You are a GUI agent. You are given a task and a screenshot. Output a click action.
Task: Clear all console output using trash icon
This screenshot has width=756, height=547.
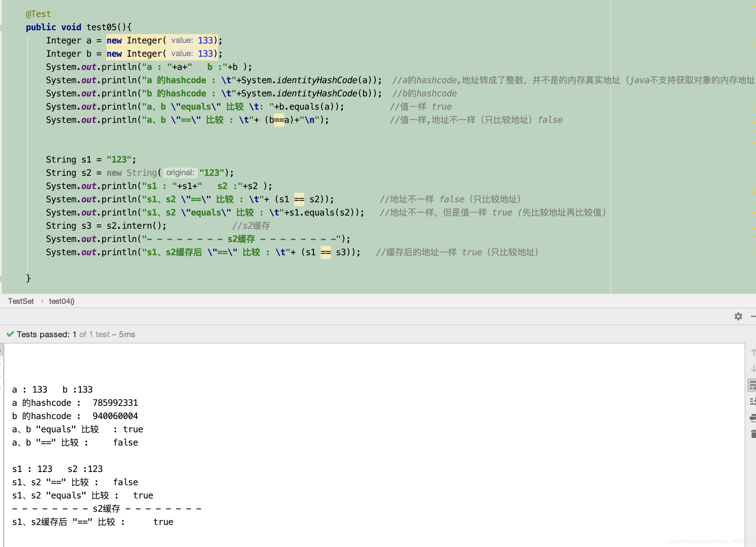753,434
